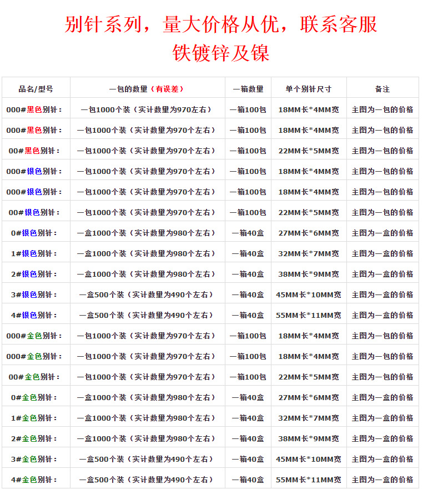Select '一箱100包' in the 00#银色别针 row
The width and height of the screenshot is (423, 504).
tap(248, 212)
